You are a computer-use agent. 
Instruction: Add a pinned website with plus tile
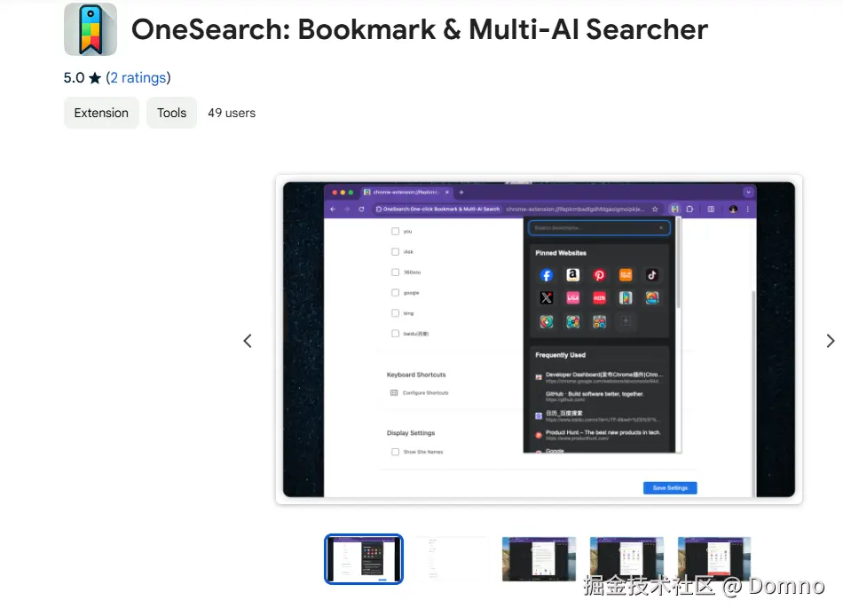[626, 321]
